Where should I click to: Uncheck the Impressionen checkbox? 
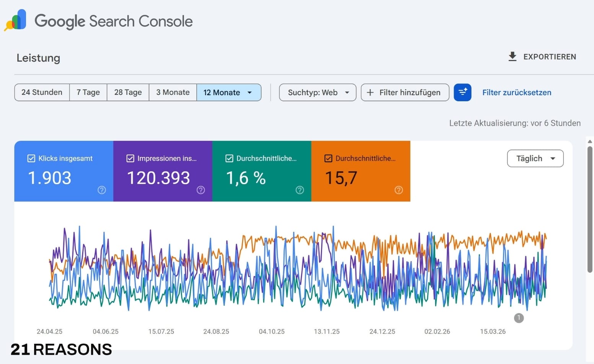[130, 158]
